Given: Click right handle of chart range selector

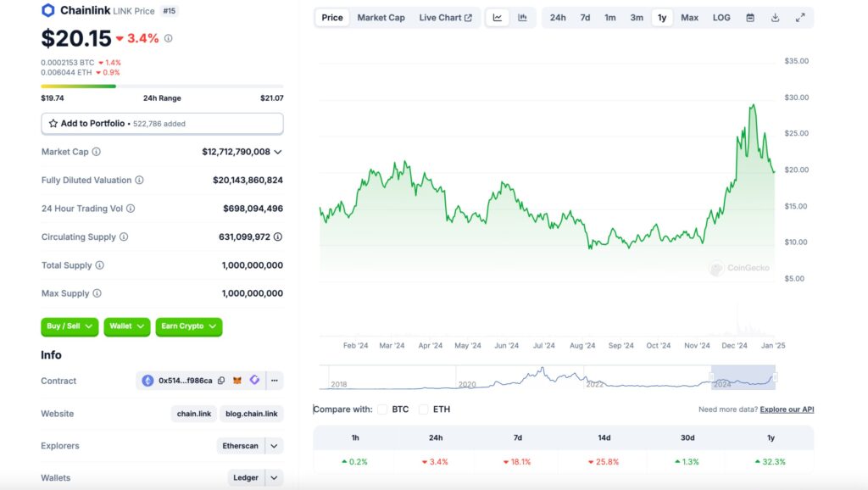Looking at the screenshot, I should point(775,377).
